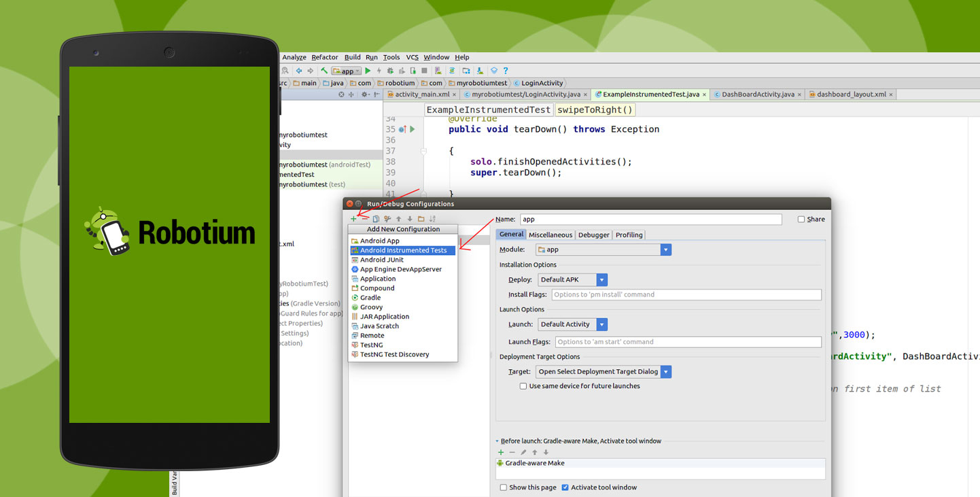Click the swipeToRight() method breadcrumb
Image resolution: width=980 pixels, height=497 pixels.
click(595, 109)
